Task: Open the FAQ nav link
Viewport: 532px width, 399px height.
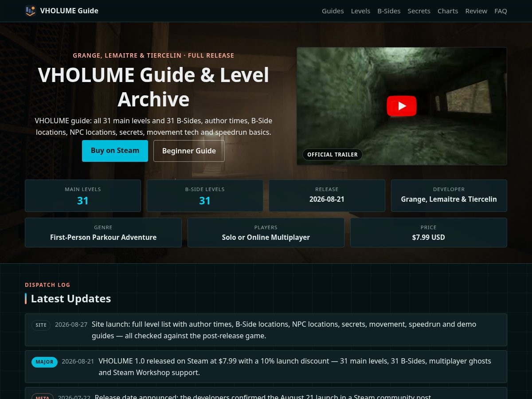Action: (501, 11)
